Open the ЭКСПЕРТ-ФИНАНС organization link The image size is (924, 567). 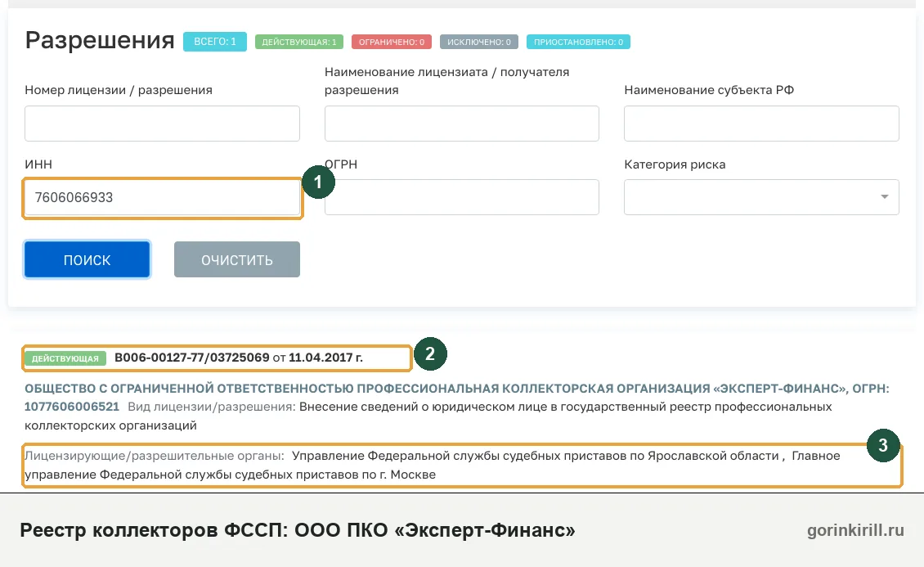tap(457, 398)
